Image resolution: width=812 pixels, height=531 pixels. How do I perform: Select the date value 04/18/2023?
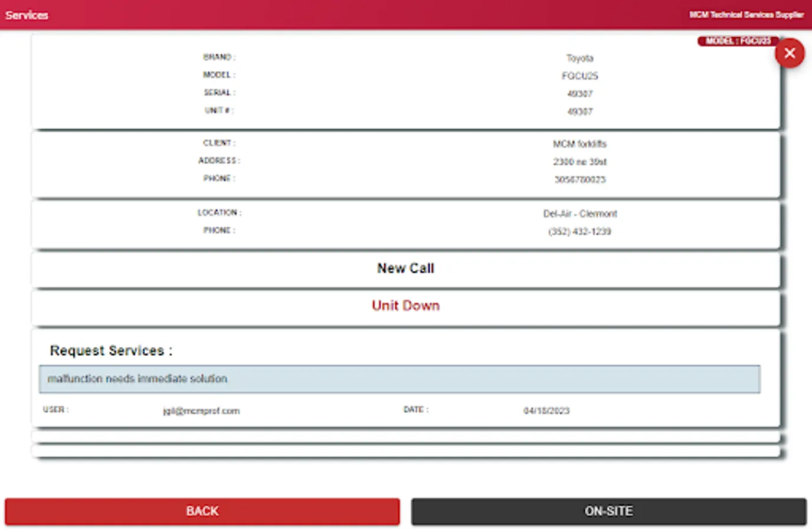pos(546,411)
